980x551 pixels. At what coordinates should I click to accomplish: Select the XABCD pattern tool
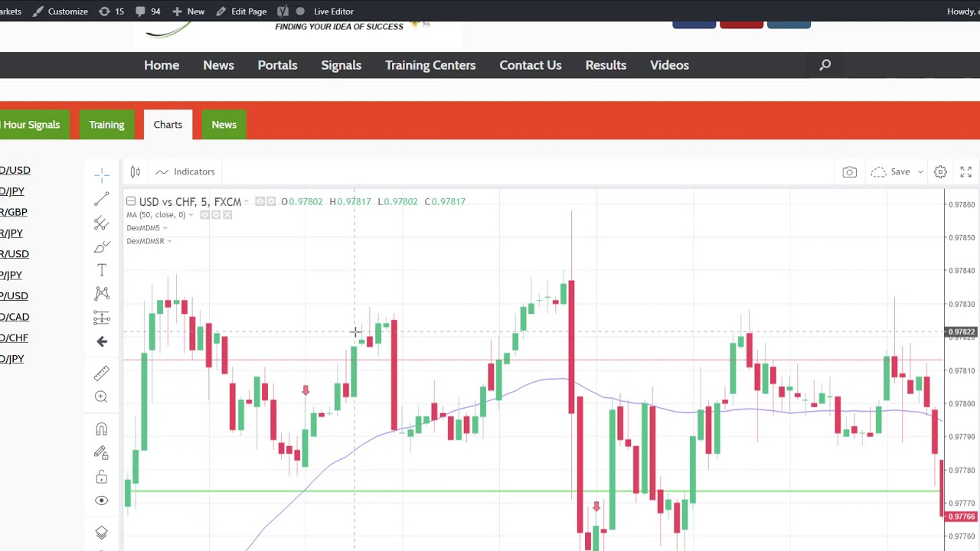click(102, 294)
